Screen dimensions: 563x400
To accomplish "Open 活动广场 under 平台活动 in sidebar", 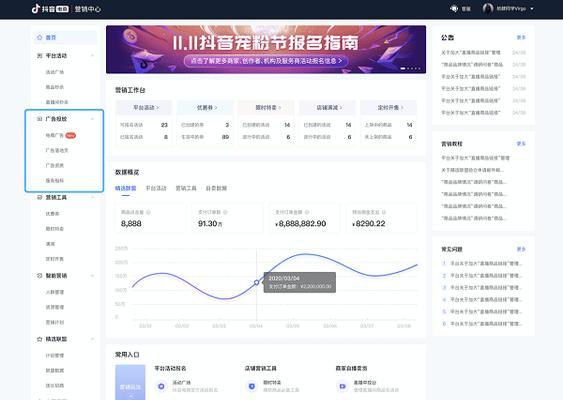I will [x=55, y=72].
